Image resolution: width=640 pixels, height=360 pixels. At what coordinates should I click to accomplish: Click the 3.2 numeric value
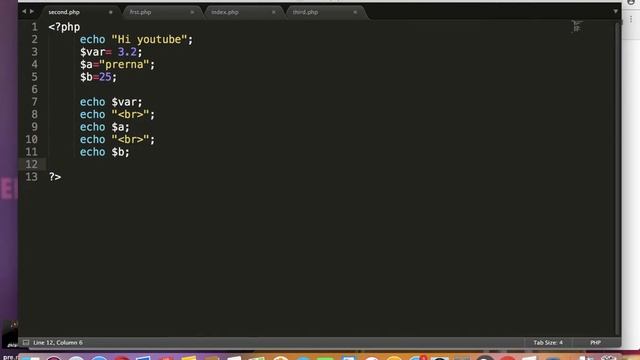[x=127, y=52]
